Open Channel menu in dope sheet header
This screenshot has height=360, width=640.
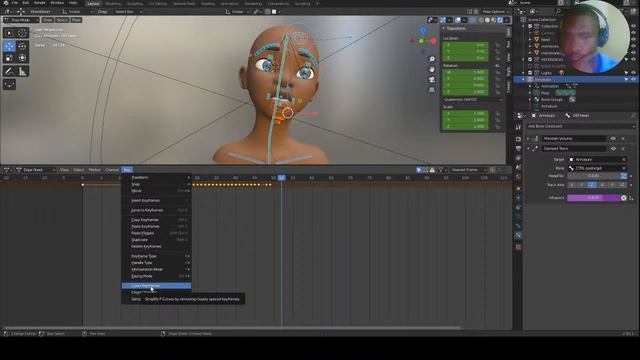click(x=112, y=170)
